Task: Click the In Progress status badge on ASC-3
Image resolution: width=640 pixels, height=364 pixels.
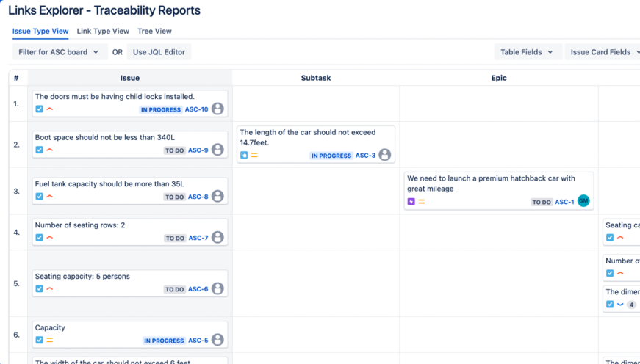Action: pyautogui.click(x=331, y=156)
